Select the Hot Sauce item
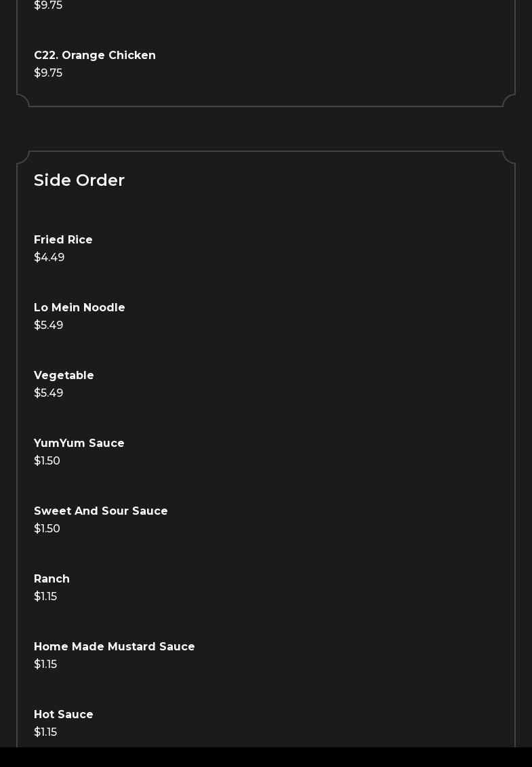 64,715
